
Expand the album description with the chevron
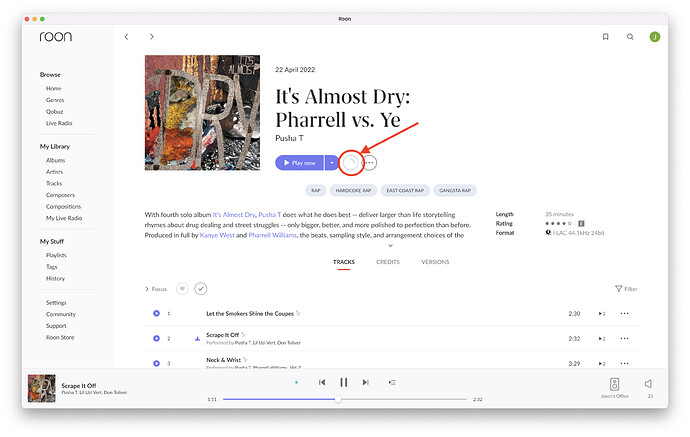click(x=390, y=246)
